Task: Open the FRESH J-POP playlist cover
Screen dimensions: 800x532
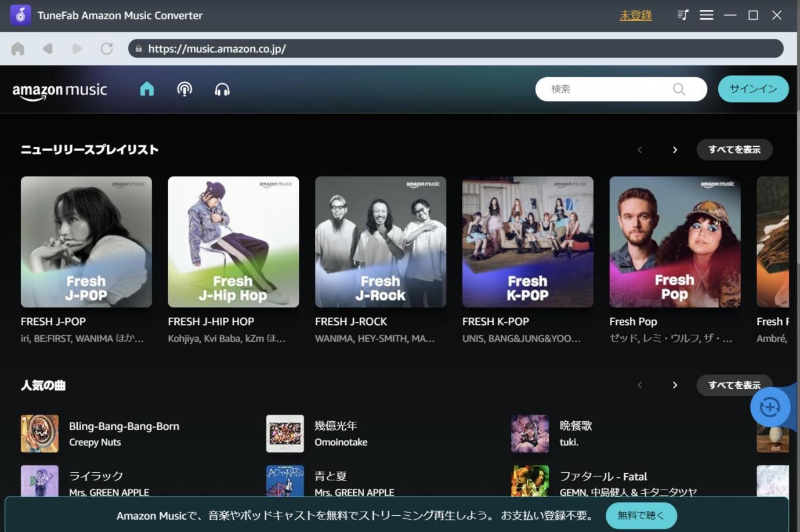Action: 86,242
